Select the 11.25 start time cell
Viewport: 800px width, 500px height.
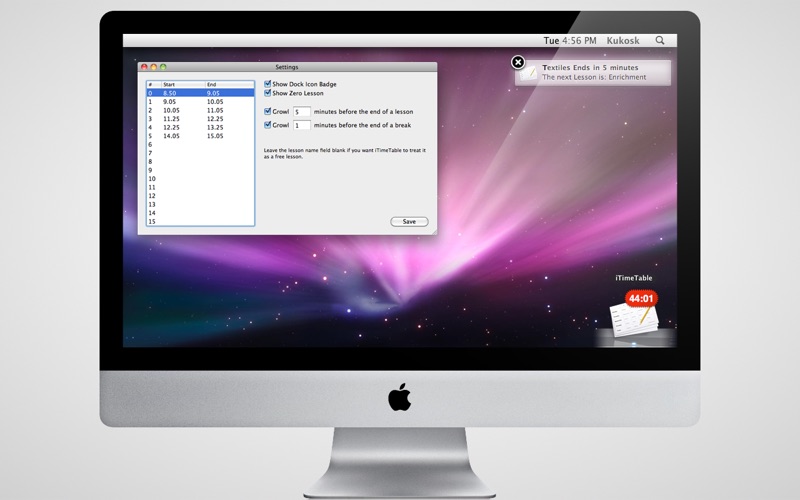click(171, 119)
